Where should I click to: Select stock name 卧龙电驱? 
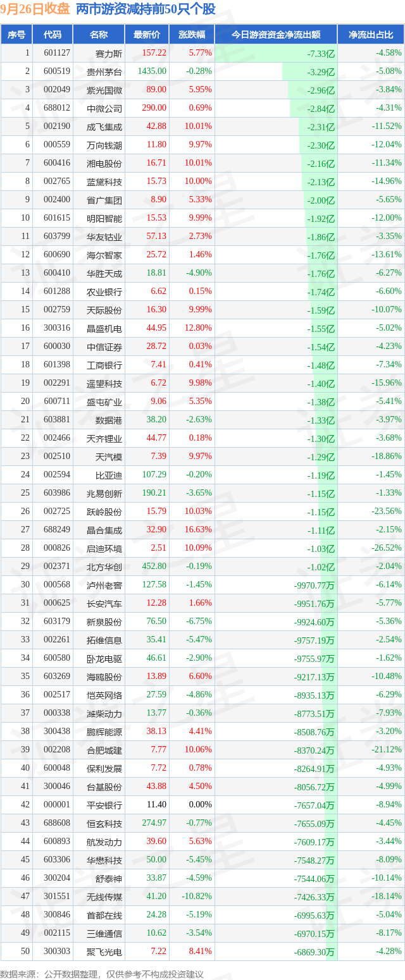105,658
